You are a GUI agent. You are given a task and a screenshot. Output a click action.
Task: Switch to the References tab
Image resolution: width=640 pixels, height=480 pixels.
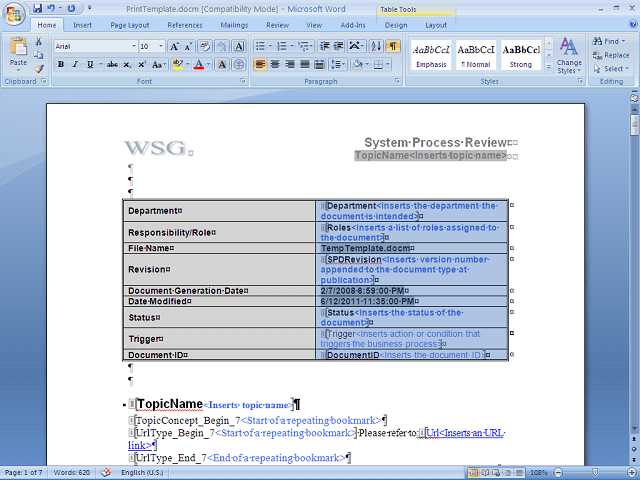185,25
